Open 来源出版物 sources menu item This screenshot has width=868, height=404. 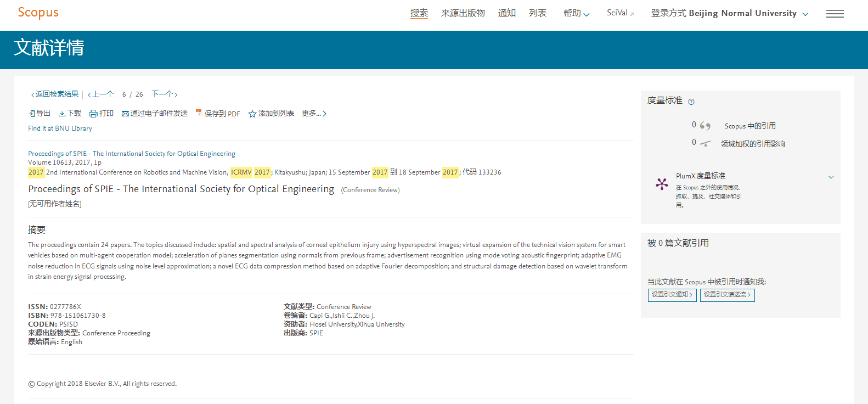tap(463, 13)
